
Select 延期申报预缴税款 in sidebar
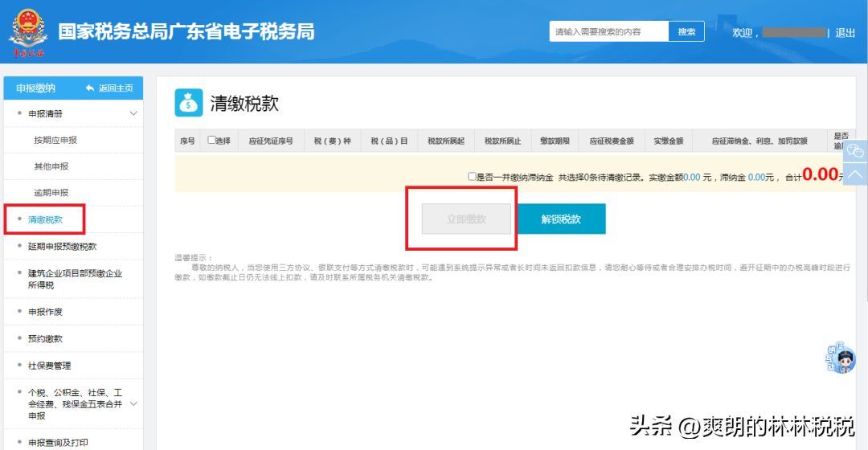(x=62, y=247)
